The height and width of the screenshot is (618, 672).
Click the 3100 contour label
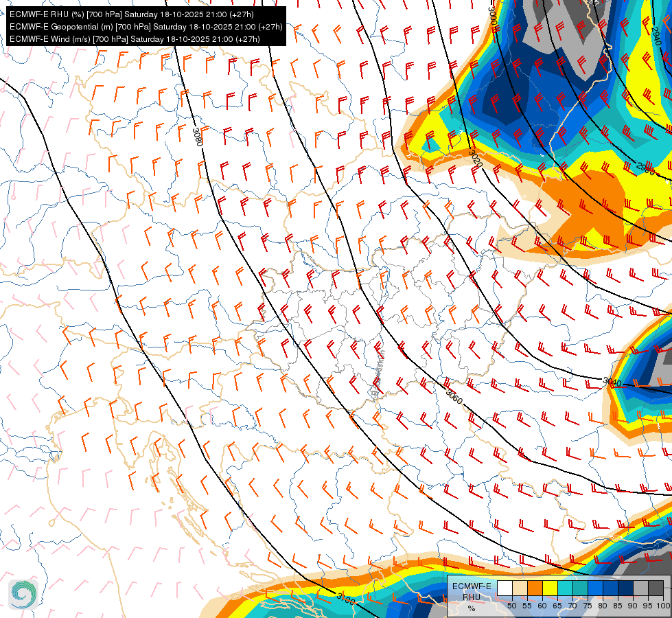(x=345, y=599)
